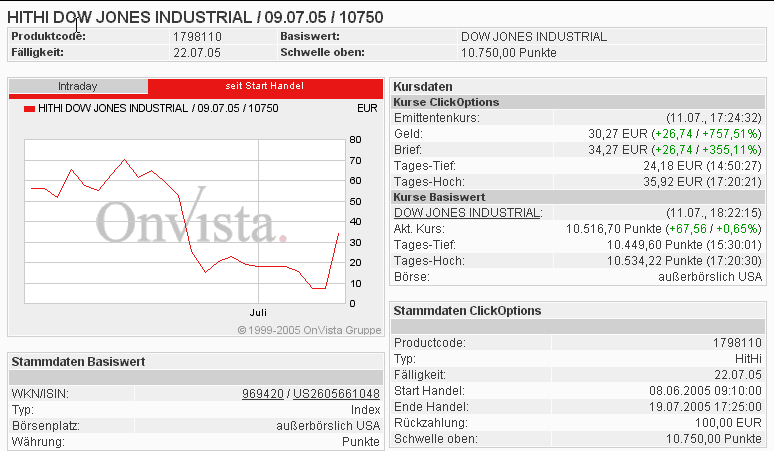The width and height of the screenshot is (774, 451).
Task: Select Basiswert timestamp (11.07., 18:22:15)
Action: point(714,213)
